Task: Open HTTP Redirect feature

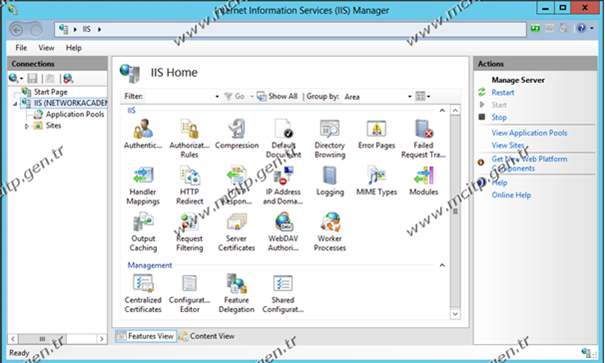Action: (189, 185)
